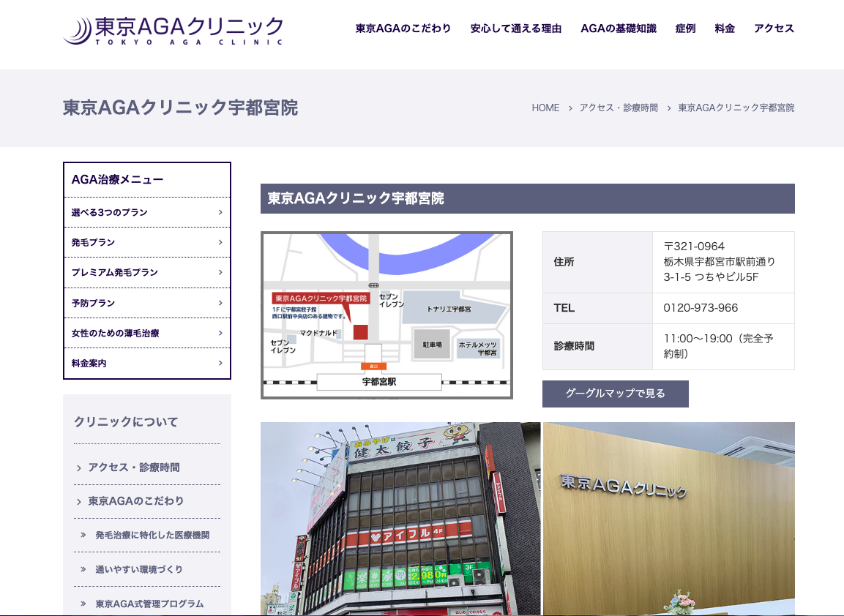Expand the プレミアム発毛プラン menu entry
The width and height of the screenshot is (844, 616).
[220, 272]
